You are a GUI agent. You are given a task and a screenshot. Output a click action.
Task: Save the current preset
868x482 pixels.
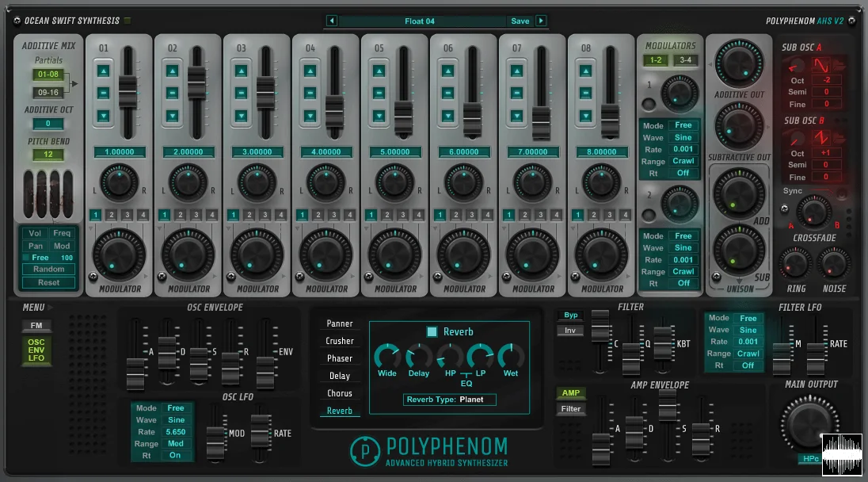pyautogui.click(x=520, y=21)
